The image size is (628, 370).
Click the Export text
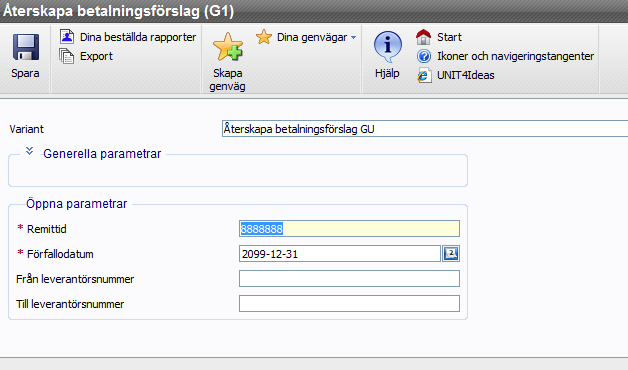click(x=97, y=56)
